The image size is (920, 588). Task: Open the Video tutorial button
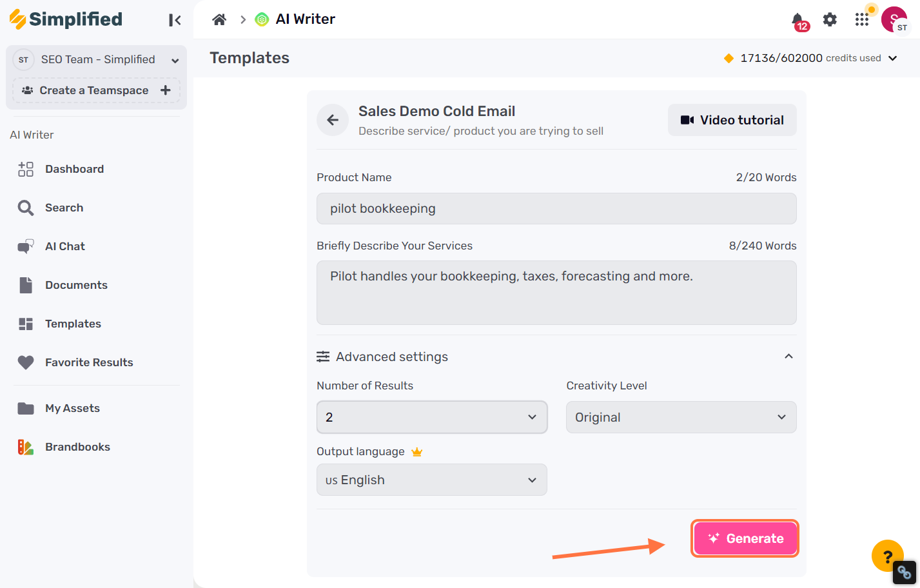[732, 120]
